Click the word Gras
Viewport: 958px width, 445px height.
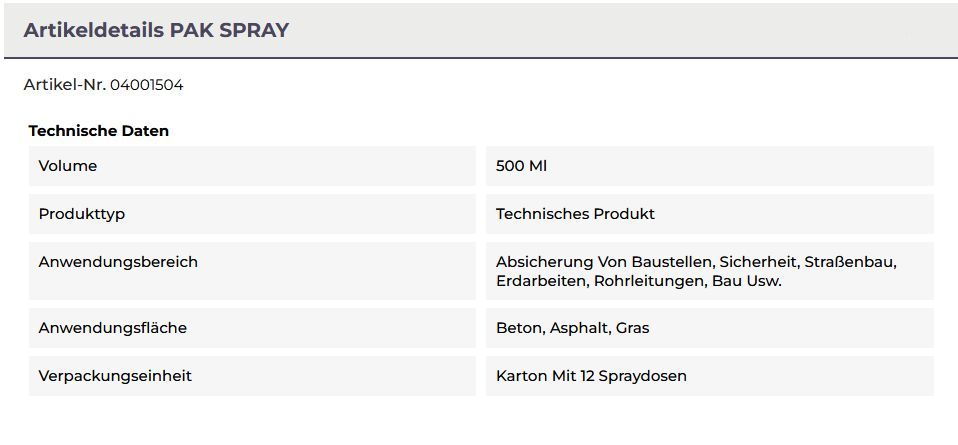click(633, 328)
